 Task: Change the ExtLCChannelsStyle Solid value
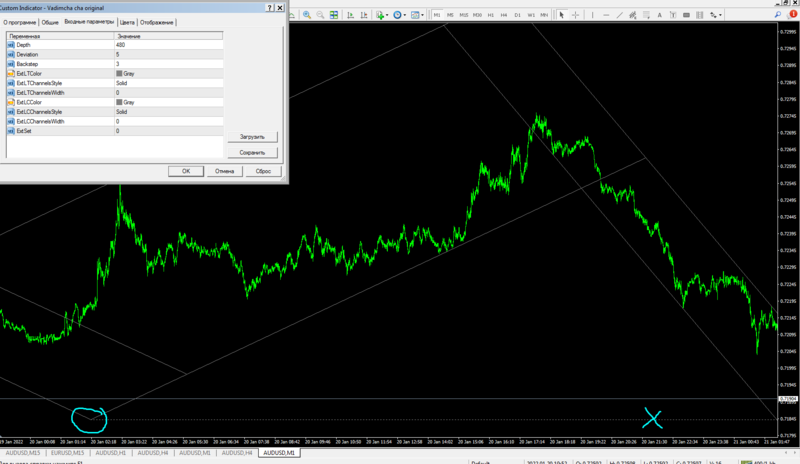168,112
